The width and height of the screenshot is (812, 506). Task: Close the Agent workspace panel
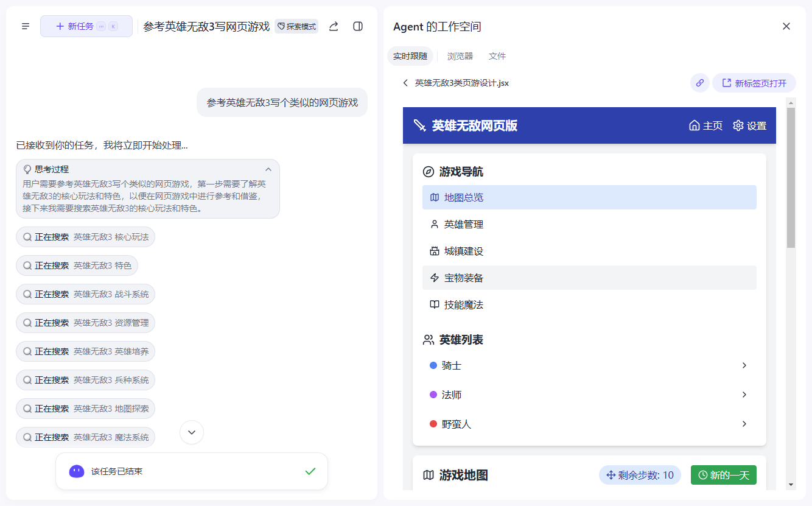[x=786, y=26]
